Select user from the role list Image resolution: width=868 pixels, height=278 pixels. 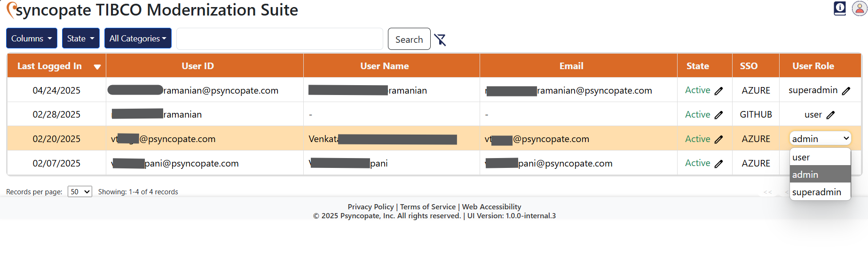pos(801,157)
